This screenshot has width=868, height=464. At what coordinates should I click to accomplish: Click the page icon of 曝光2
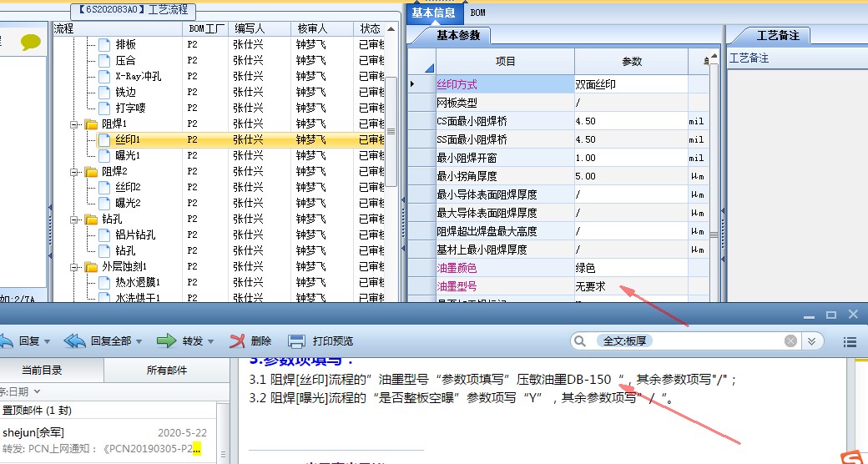(104, 203)
